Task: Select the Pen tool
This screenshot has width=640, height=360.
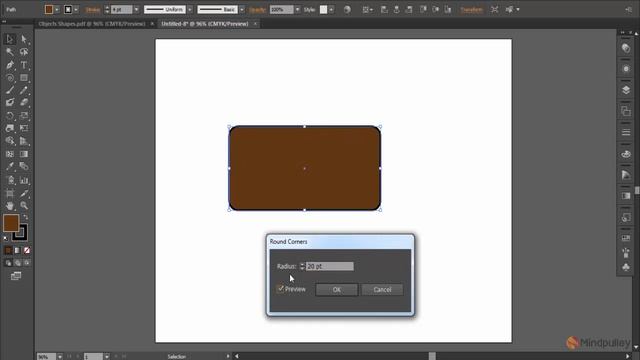Action: tap(10, 65)
